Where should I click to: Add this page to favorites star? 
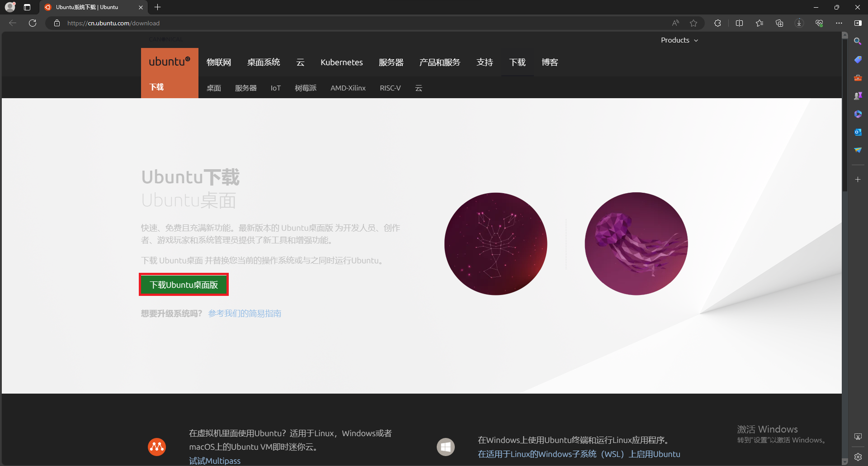tap(693, 23)
